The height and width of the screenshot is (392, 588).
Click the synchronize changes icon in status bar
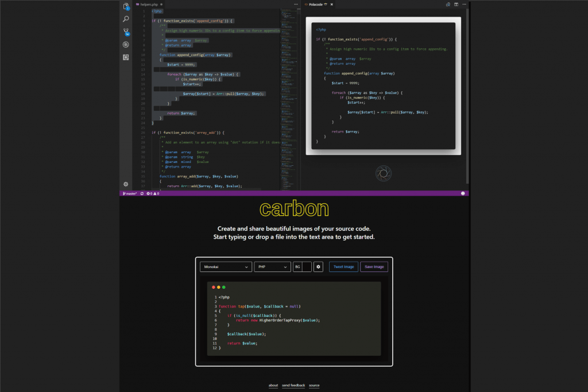coord(142,194)
